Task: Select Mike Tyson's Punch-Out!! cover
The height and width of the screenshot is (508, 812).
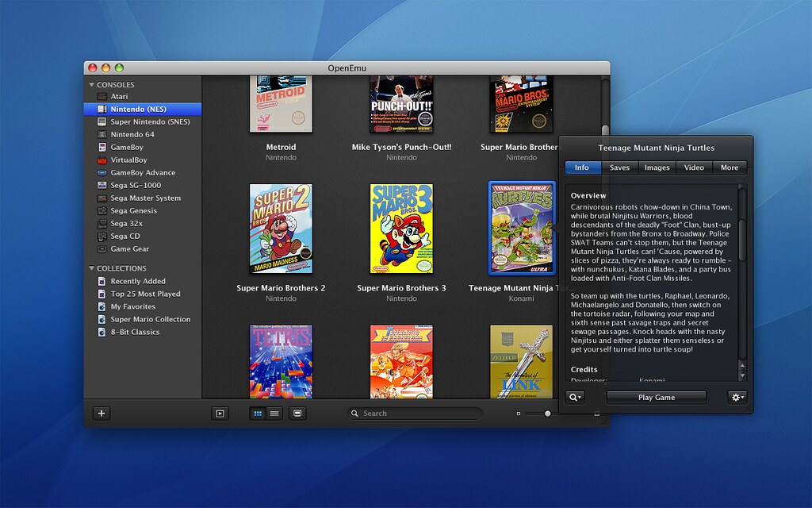Action: tap(401, 104)
